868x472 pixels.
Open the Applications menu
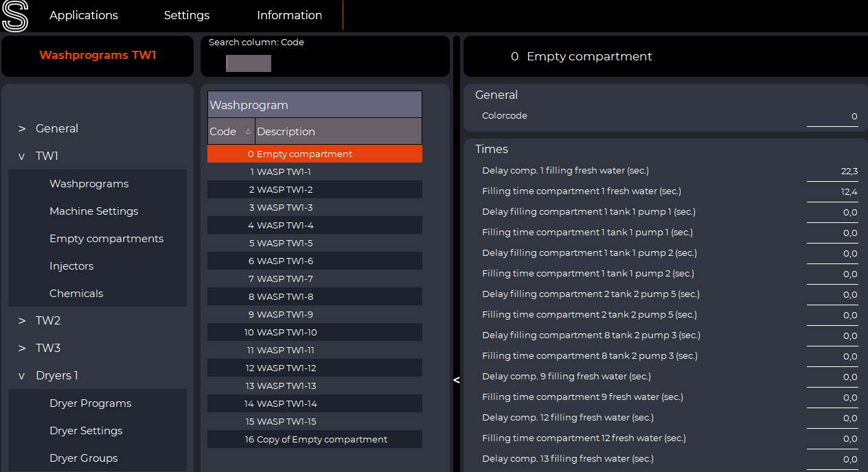point(84,15)
